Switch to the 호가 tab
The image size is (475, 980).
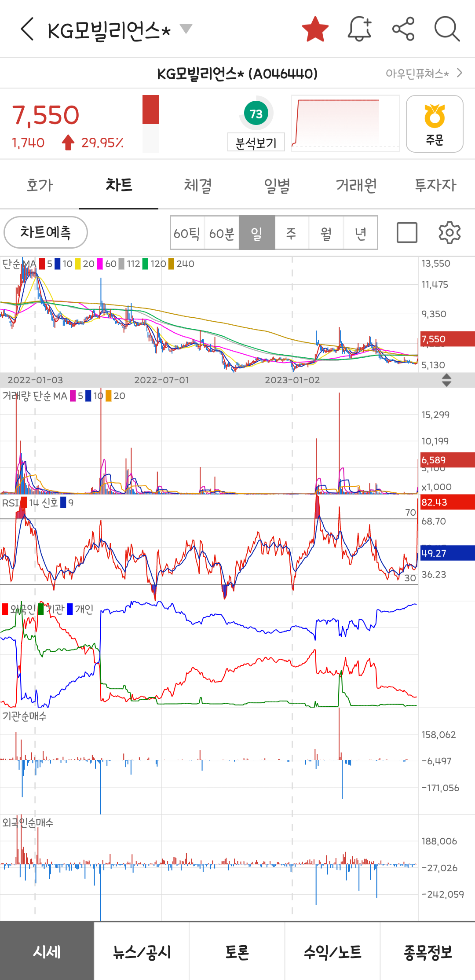[x=40, y=185]
